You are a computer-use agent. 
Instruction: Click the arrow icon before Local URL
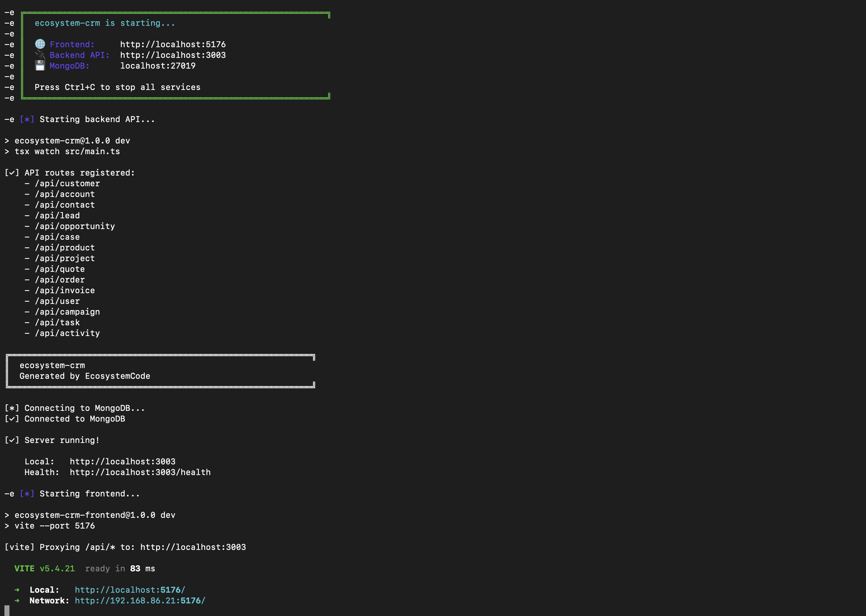click(x=17, y=590)
